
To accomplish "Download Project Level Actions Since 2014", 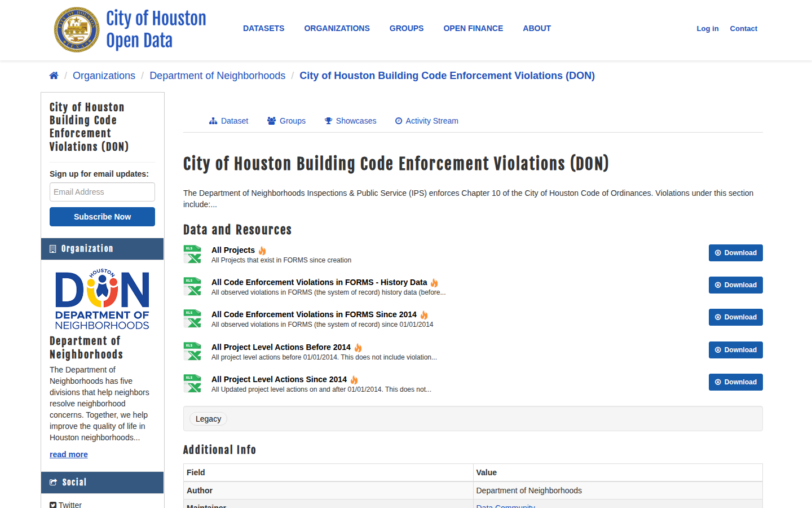I will point(735,382).
